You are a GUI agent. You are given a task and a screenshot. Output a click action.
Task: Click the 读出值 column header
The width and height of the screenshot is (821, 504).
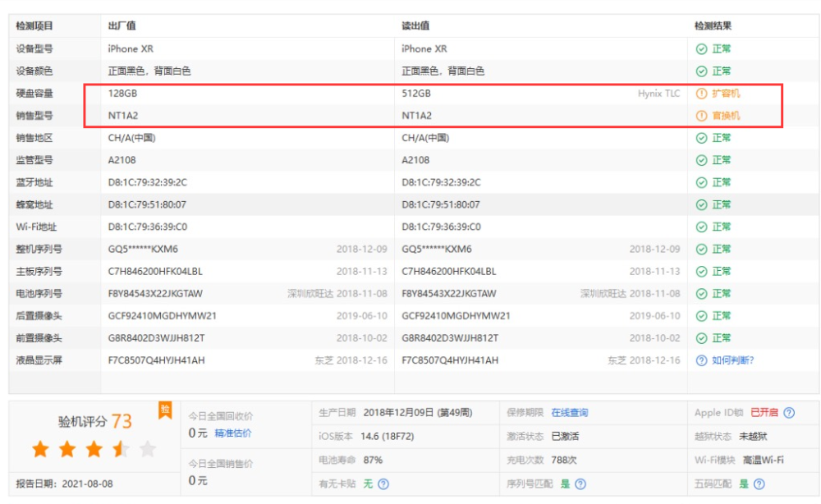(415, 26)
